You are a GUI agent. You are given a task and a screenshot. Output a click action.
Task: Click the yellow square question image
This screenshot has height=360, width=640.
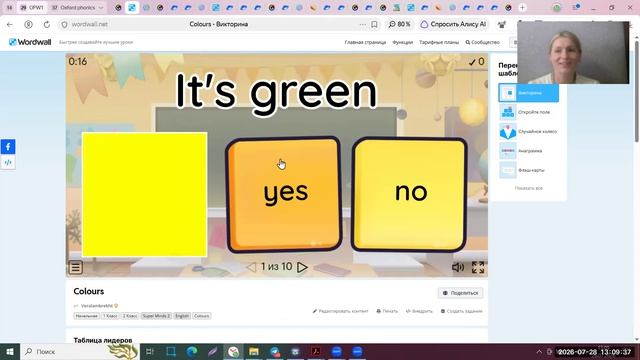tap(144, 194)
